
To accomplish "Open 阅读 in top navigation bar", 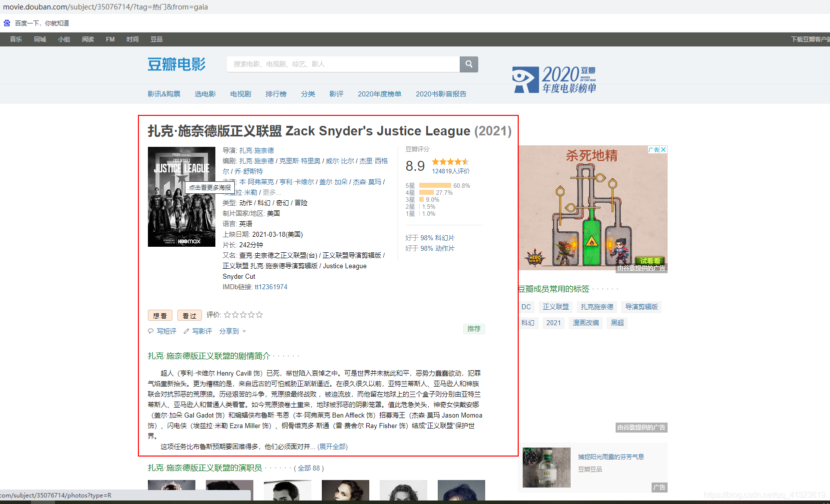I will point(88,39).
